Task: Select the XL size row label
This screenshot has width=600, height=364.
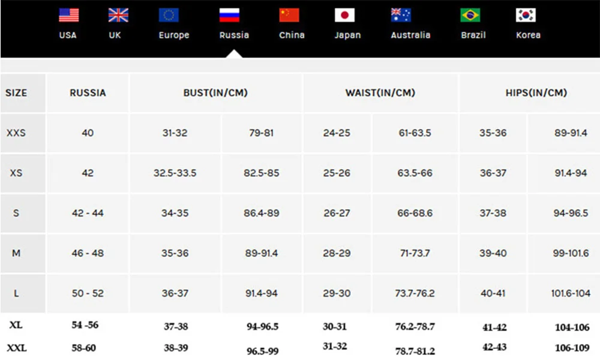Action: (16, 325)
